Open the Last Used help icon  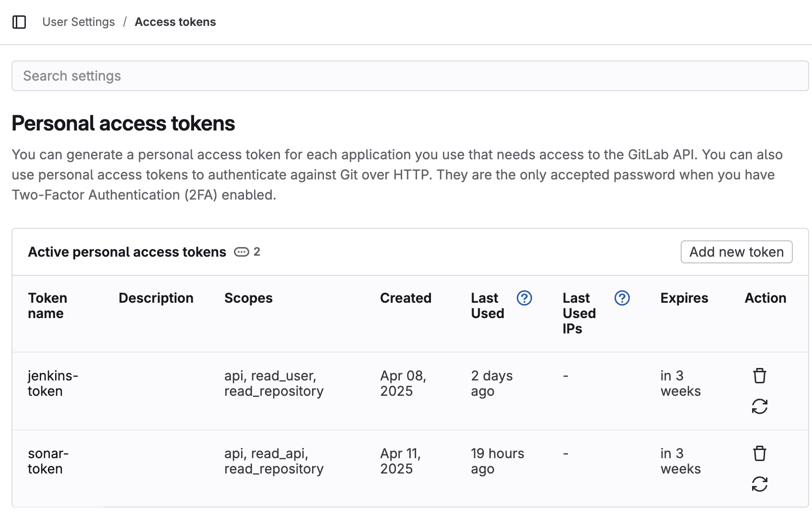(524, 298)
